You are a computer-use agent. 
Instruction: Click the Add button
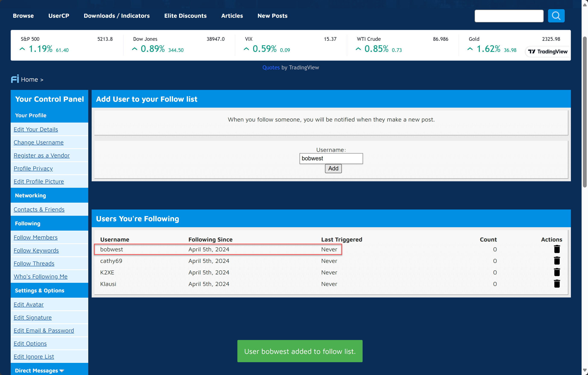[333, 168]
